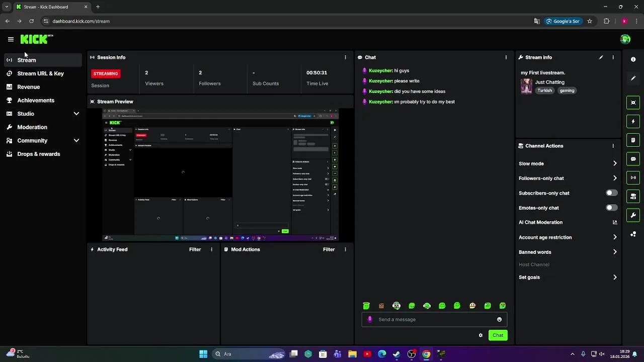Open Drops & rewards page

[43, 154]
